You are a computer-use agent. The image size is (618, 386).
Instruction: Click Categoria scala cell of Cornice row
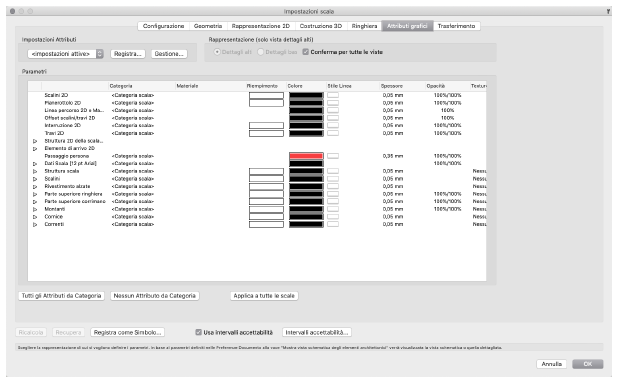click(133, 217)
